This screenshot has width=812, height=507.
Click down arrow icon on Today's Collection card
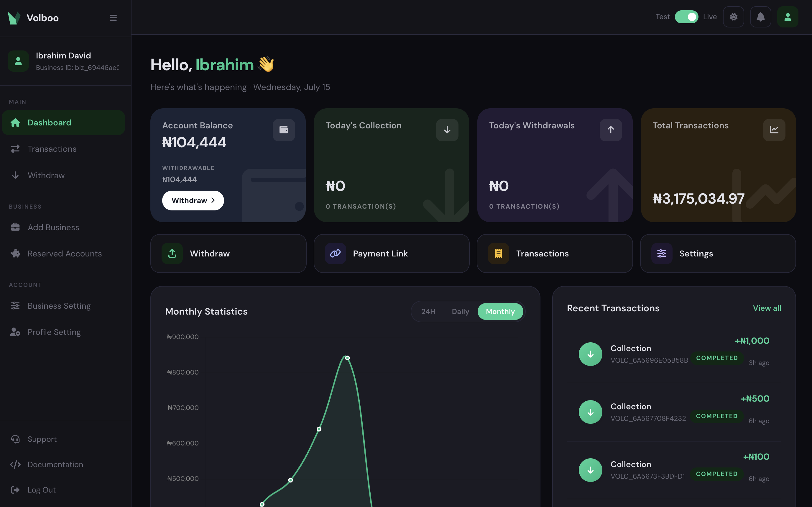pos(447,130)
